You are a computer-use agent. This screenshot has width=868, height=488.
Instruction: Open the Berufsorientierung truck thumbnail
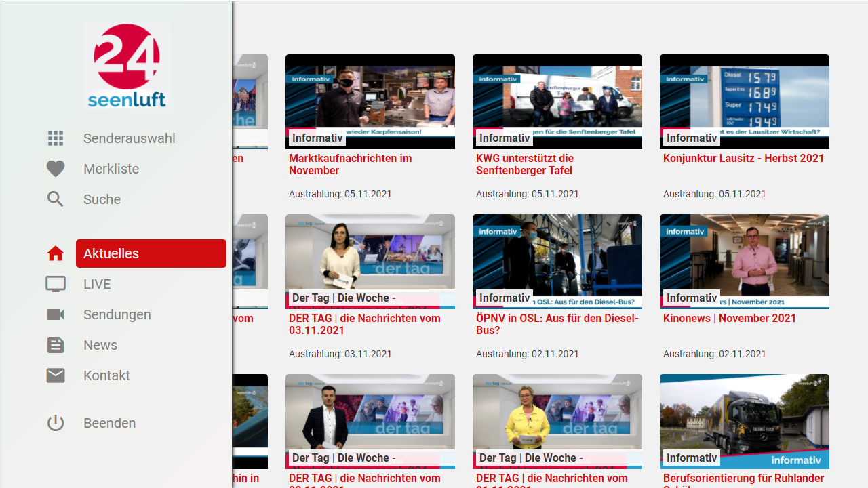coord(745,422)
